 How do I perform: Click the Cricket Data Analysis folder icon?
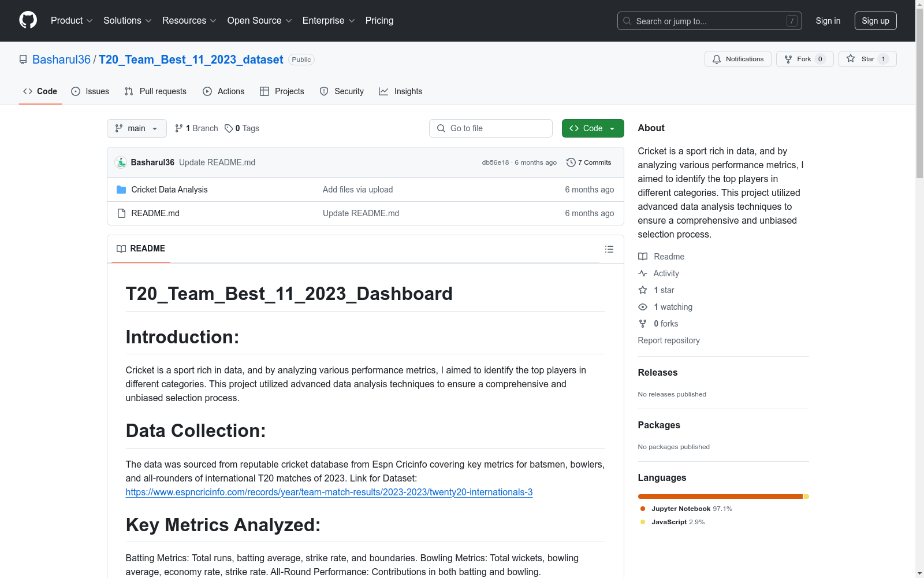121,190
